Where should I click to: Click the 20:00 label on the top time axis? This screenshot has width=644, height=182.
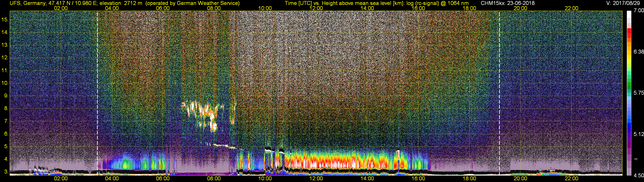520,8
